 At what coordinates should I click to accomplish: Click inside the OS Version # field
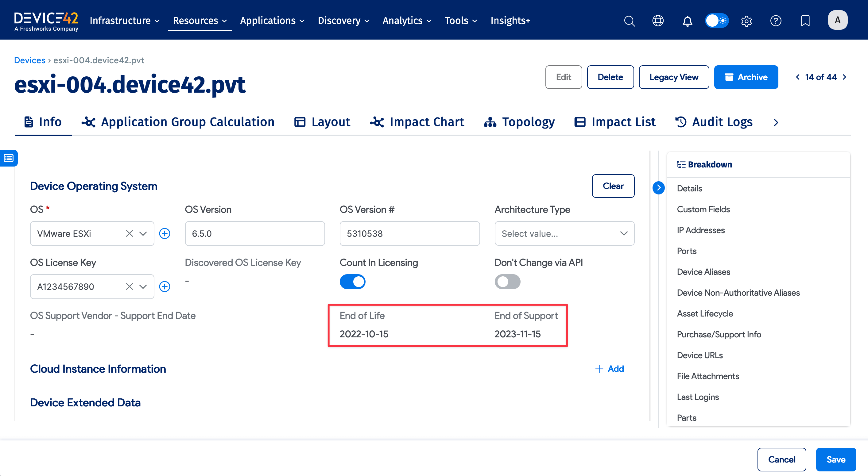409,233
